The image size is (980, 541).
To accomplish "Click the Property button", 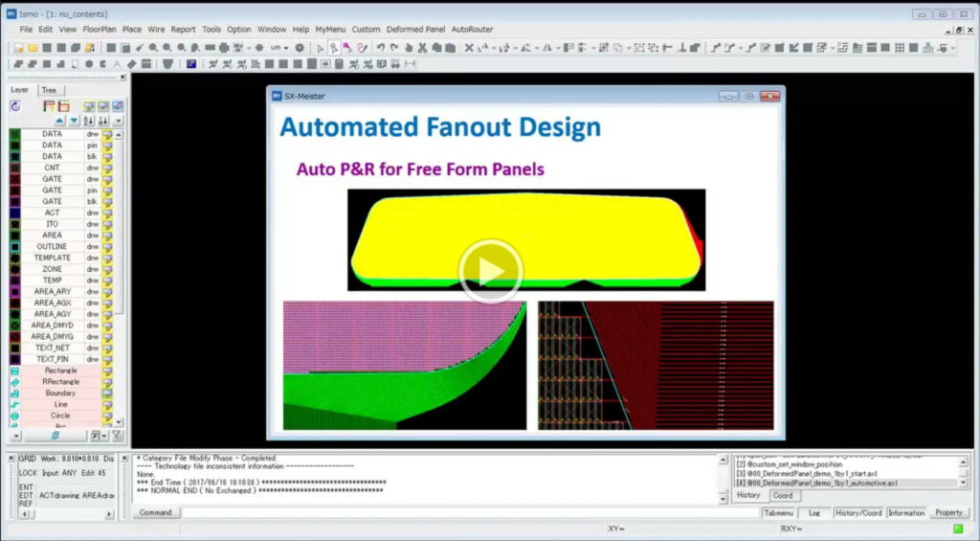I will (948, 513).
